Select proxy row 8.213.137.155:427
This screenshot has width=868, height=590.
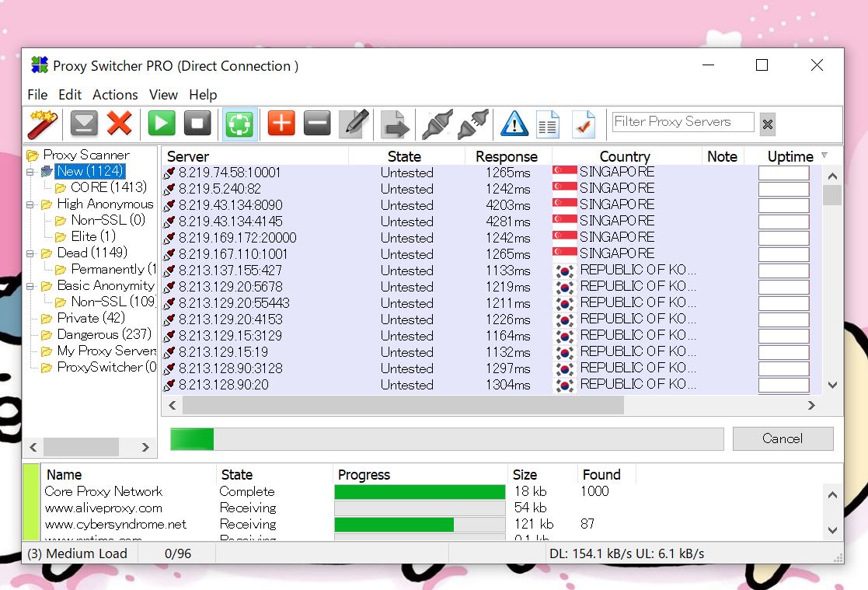click(x=490, y=271)
